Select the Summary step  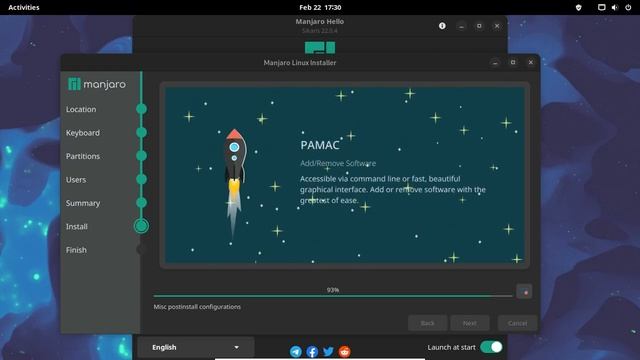(83, 203)
